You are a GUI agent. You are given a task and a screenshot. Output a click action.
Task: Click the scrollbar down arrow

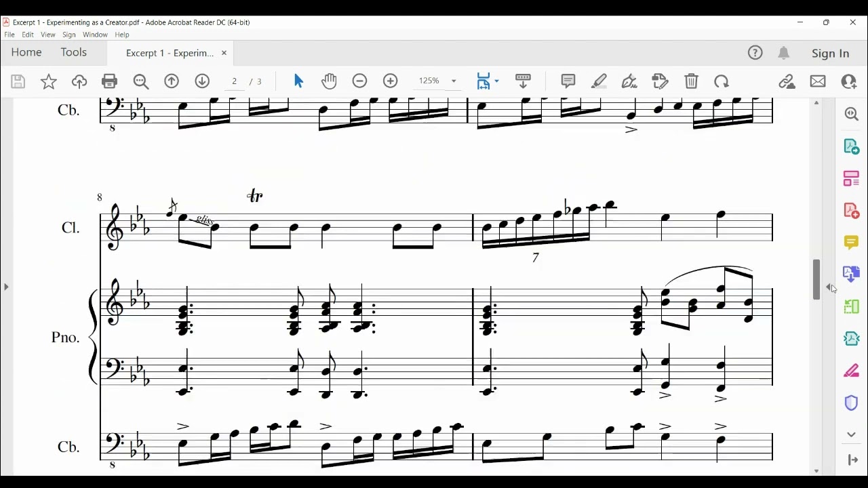pyautogui.click(x=816, y=471)
